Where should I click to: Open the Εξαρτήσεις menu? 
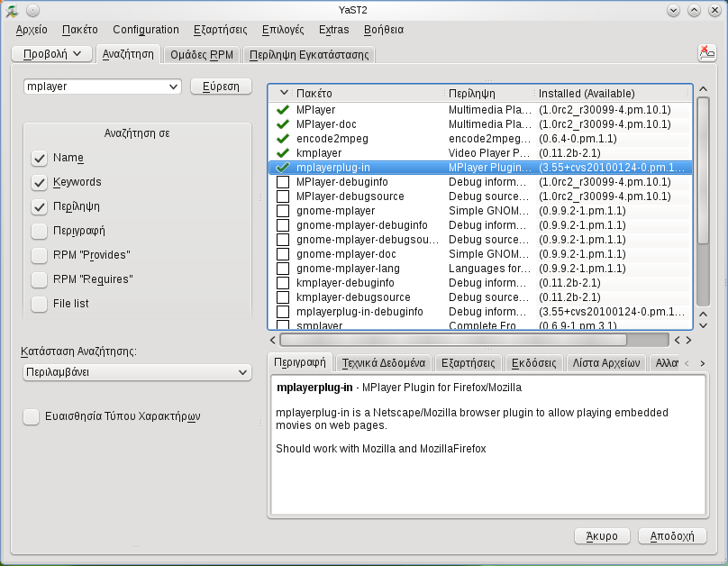[220, 30]
